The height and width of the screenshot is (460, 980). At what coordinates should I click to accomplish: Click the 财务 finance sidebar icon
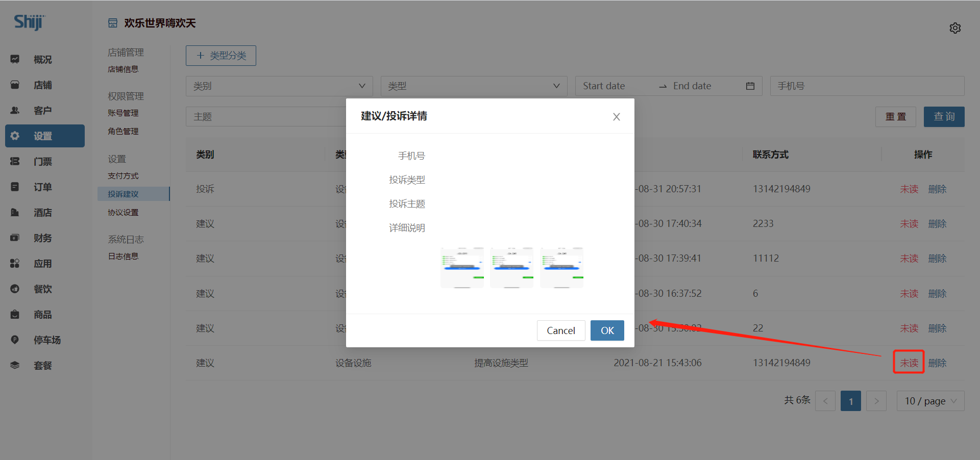point(15,238)
